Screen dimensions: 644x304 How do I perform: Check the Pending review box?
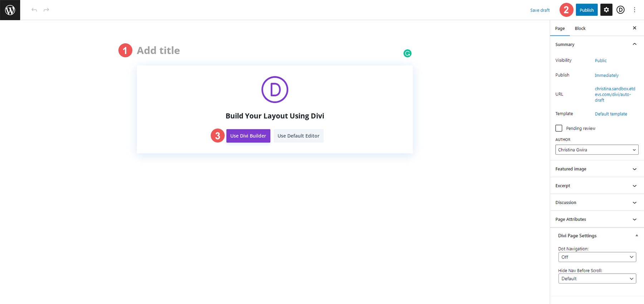[558, 128]
